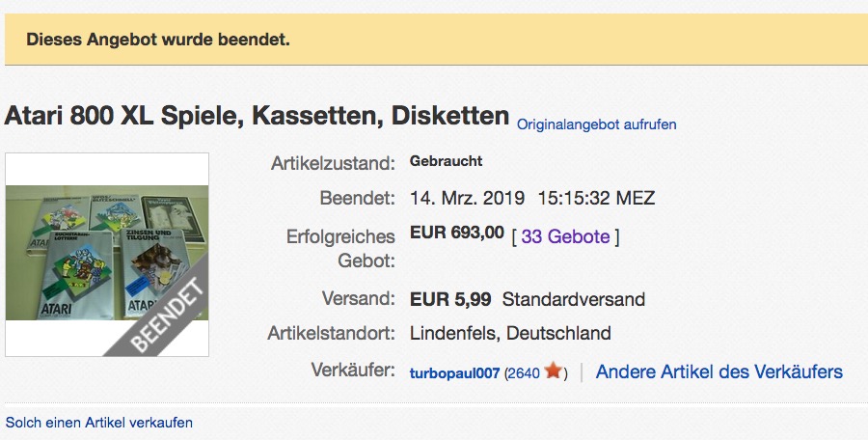Click the yellow 'Dieses Angebot wurde beendet' notice
Screen dimensions: 868x440
click(436, 40)
